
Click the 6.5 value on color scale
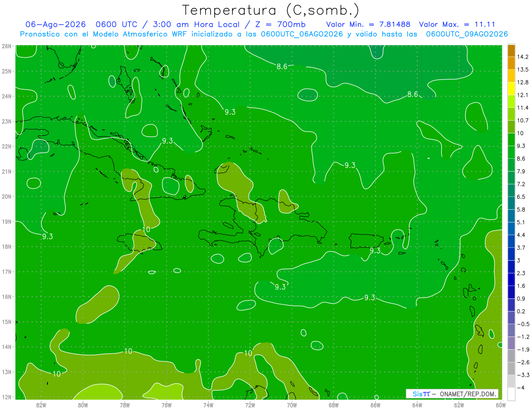click(x=521, y=197)
